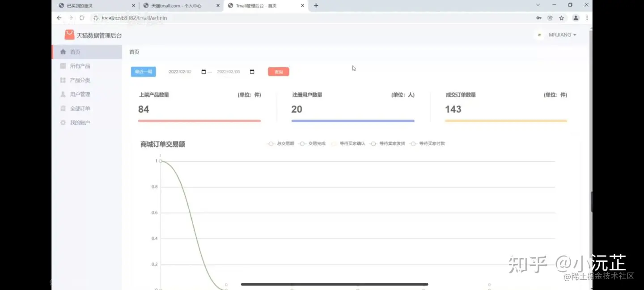Click the 注册用户数量 value 20
The image size is (644, 290).
coord(297,109)
